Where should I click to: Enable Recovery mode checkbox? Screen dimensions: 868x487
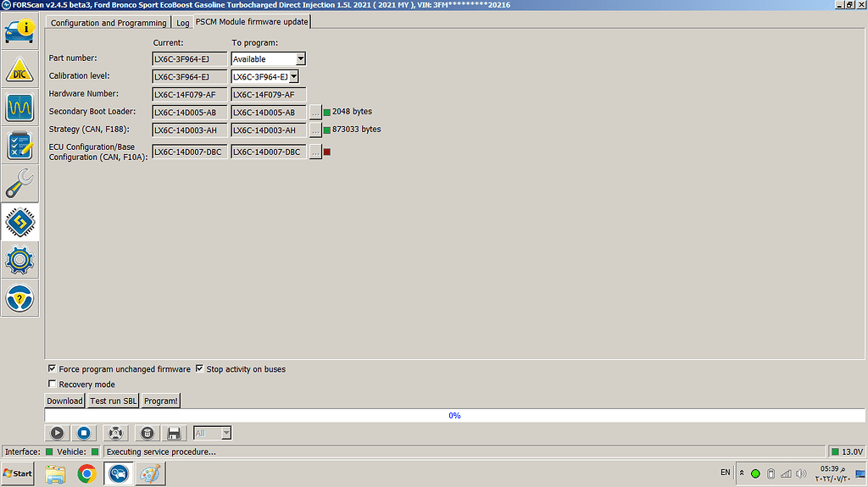[53, 385]
